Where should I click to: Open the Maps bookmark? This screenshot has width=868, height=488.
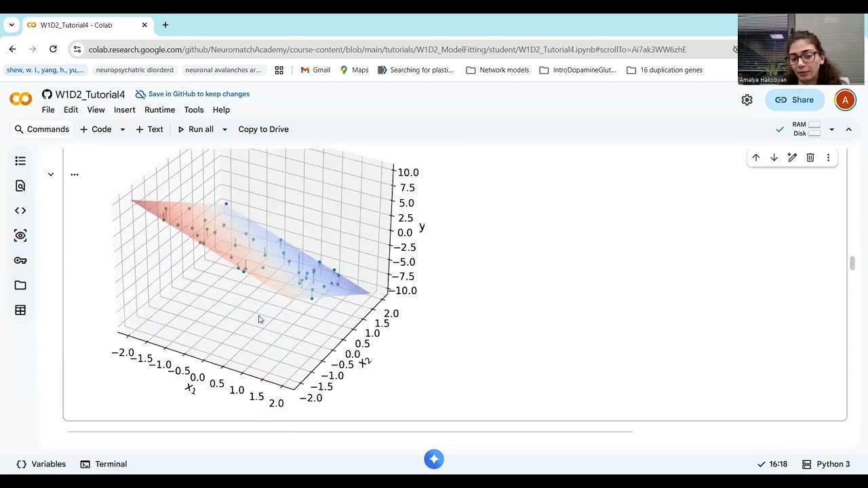(x=354, y=70)
